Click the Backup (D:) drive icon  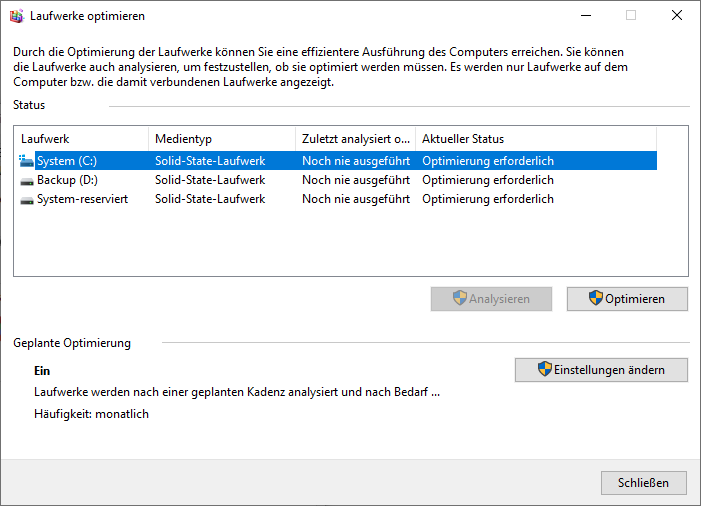click(x=27, y=181)
